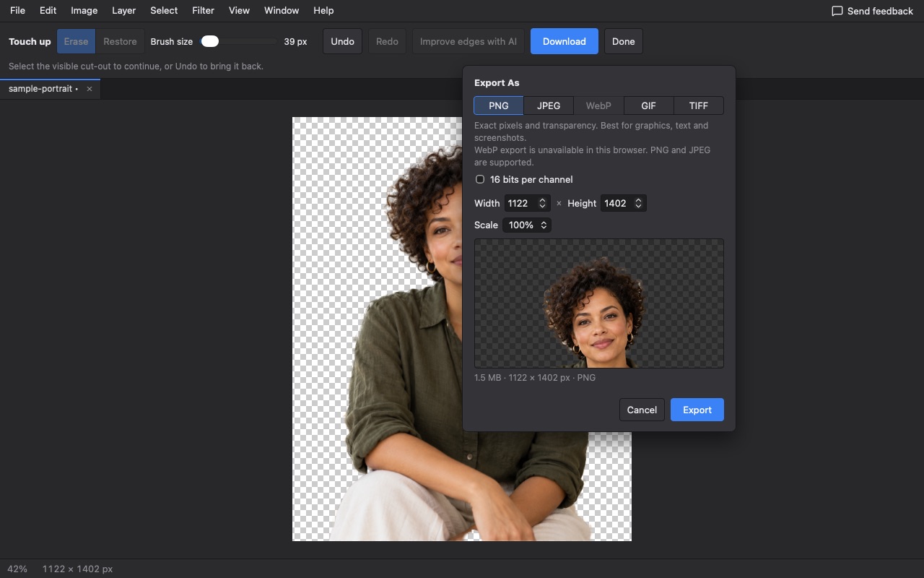Open the File menu
The width and height of the screenshot is (924, 578).
click(17, 11)
